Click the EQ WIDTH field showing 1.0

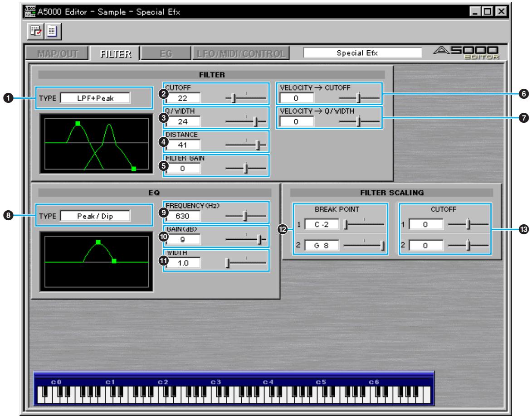click(183, 263)
